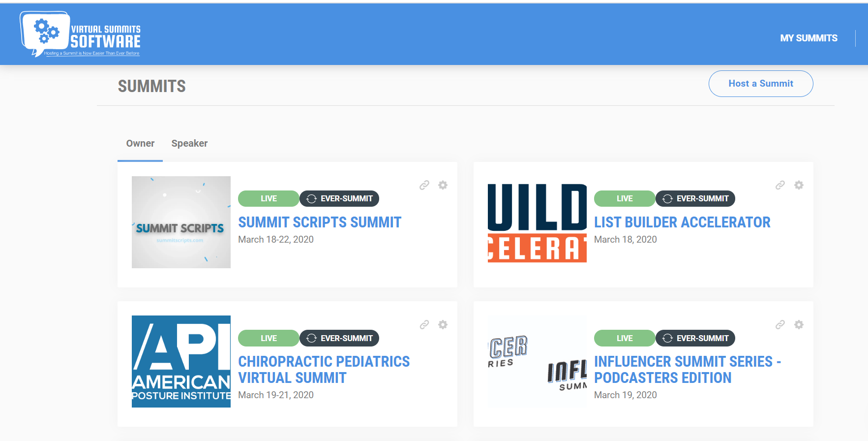The width and height of the screenshot is (868, 441).
Task: Open the Summit Scripts Summit title link
Action: (320, 222)
